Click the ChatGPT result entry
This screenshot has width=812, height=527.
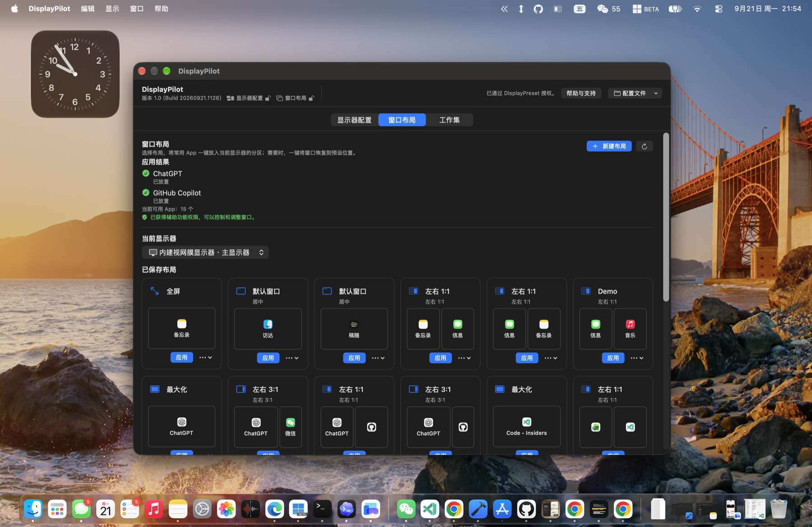click(x=162, y=177)
